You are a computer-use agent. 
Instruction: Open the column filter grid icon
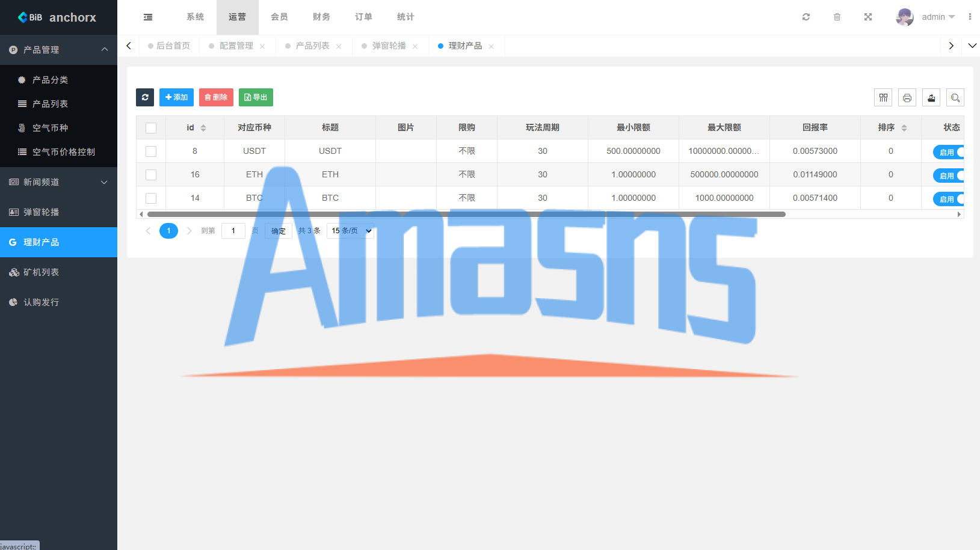883,97
